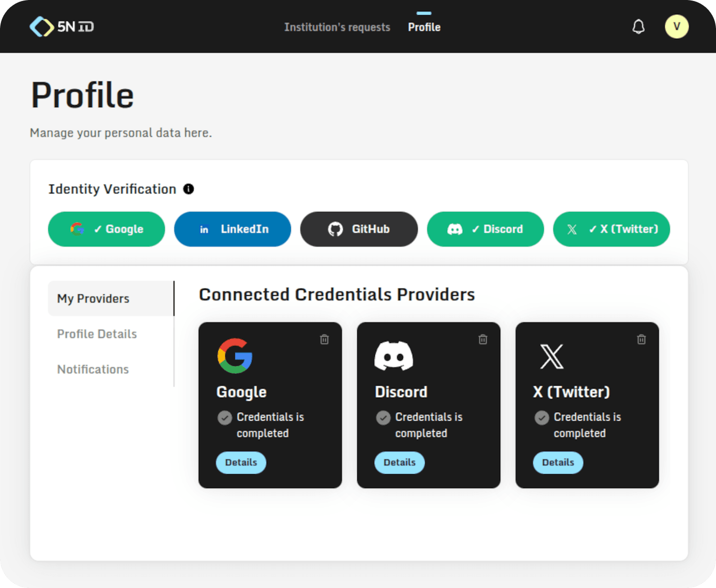Verify with LinkedIn
This screenshot has height=588, width=716.
point(232,229)
